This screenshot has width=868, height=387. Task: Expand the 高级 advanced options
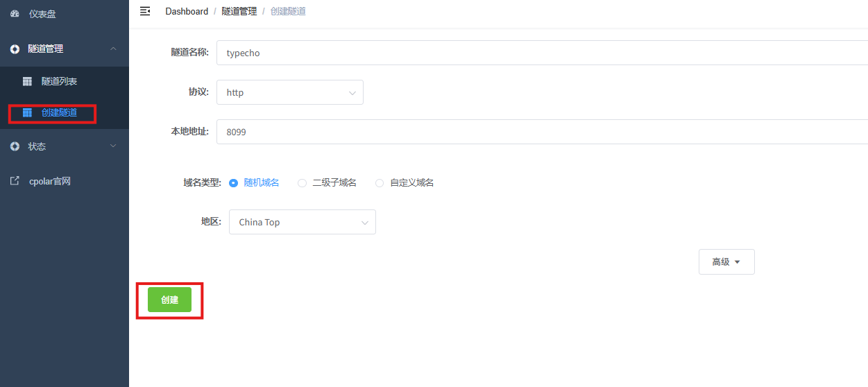pyautogui.click(x=726, y=262)
